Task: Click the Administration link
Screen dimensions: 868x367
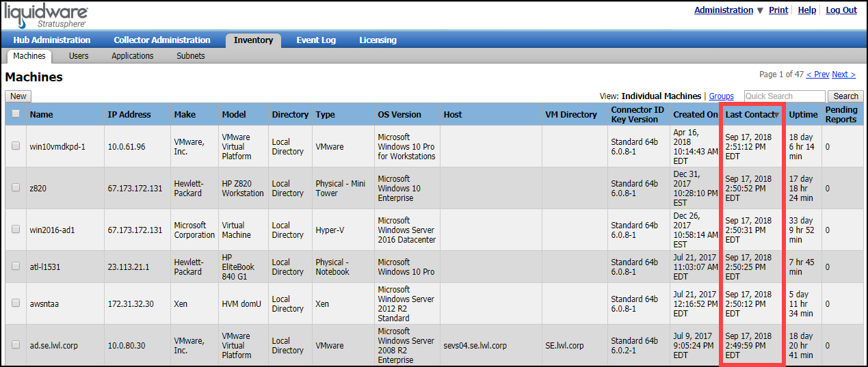Action: click(x=724, y=10)
